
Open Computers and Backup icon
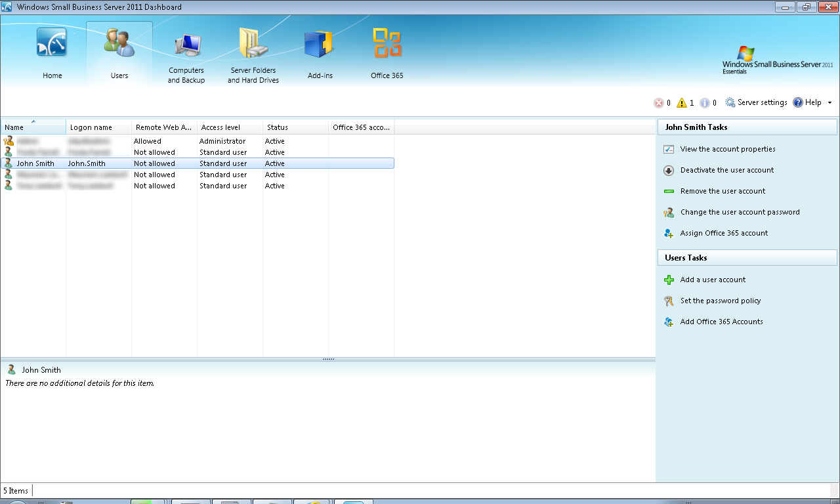tap(187, 45)
